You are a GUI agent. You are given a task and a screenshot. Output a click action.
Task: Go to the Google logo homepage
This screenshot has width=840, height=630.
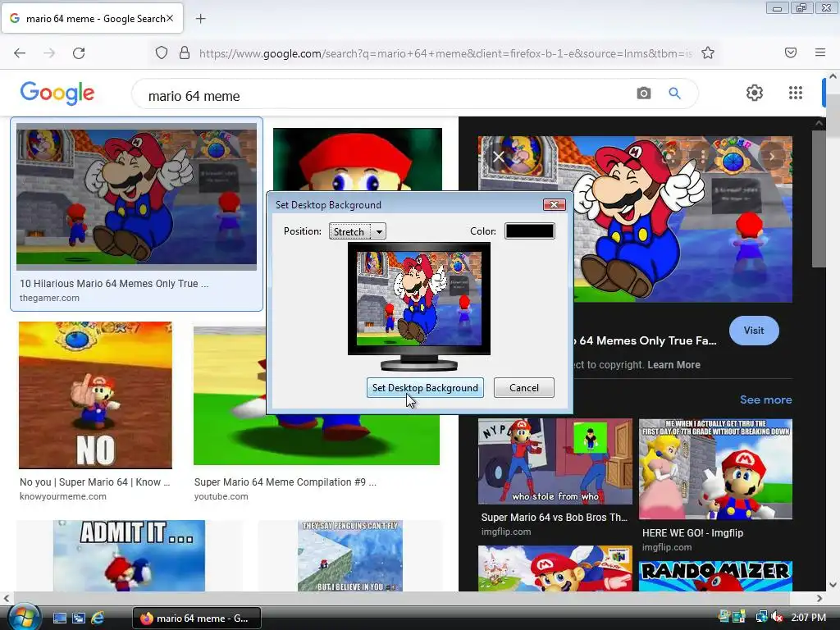pos(57,94)
